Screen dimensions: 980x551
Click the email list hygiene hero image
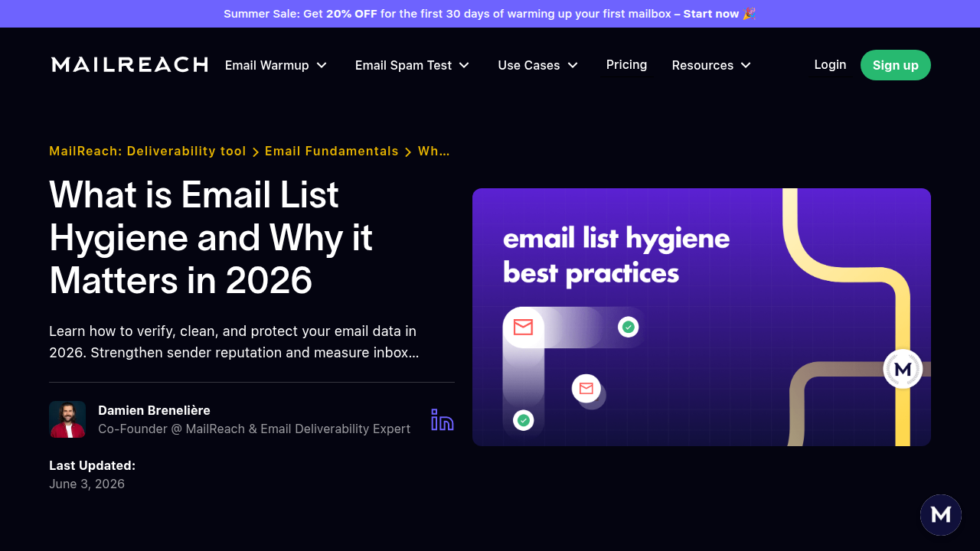pos(701,317)
